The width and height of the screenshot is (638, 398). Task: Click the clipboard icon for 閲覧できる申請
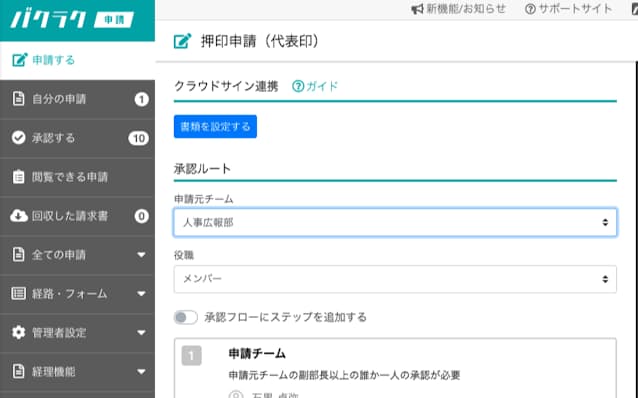[18, 177]
